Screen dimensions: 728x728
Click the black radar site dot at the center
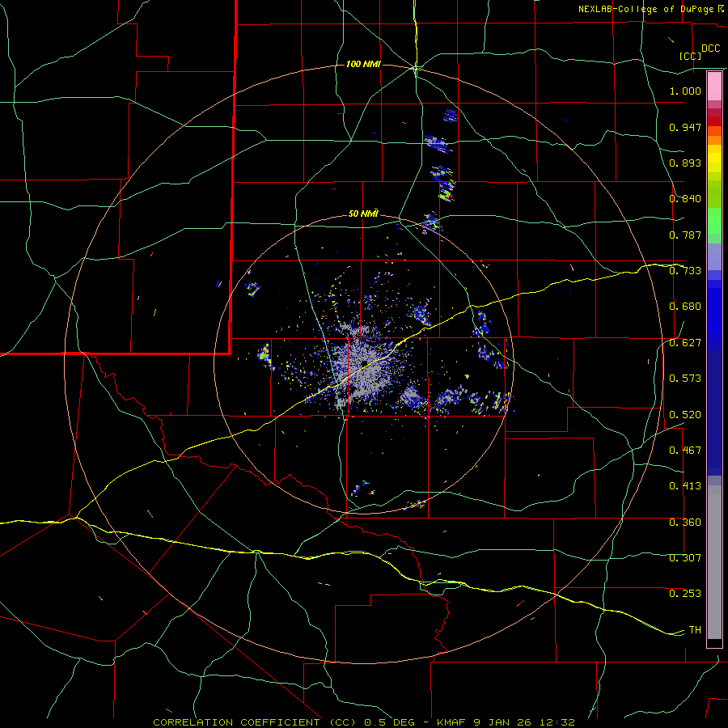pyautogui.click(x=365, y=362)
